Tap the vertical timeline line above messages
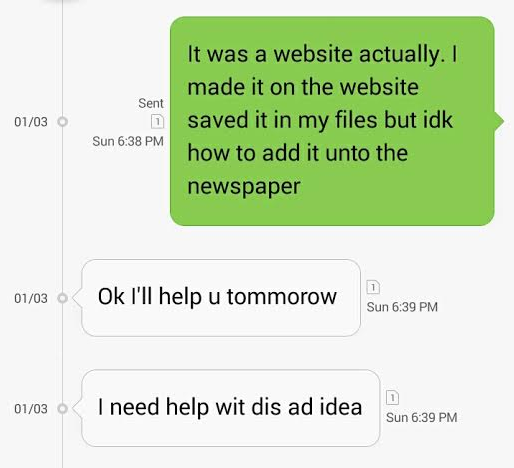This screenshot has width=514, height=468. click(x=62, y=57)
